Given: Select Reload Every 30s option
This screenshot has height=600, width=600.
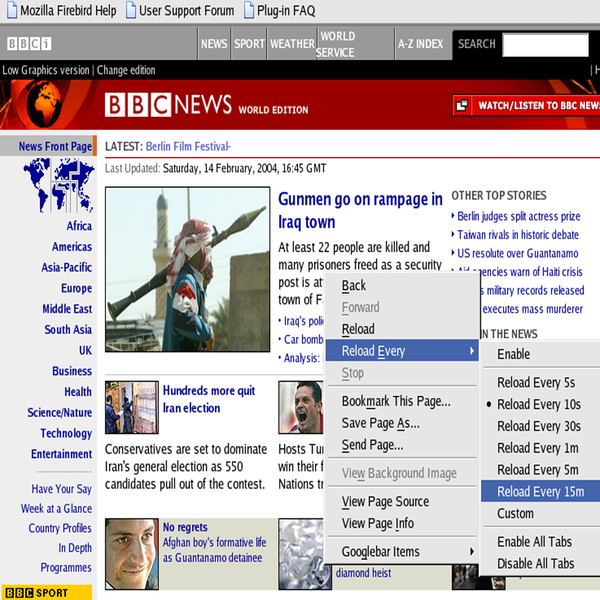Looking at the screenshot, I should tap(540, 426).
